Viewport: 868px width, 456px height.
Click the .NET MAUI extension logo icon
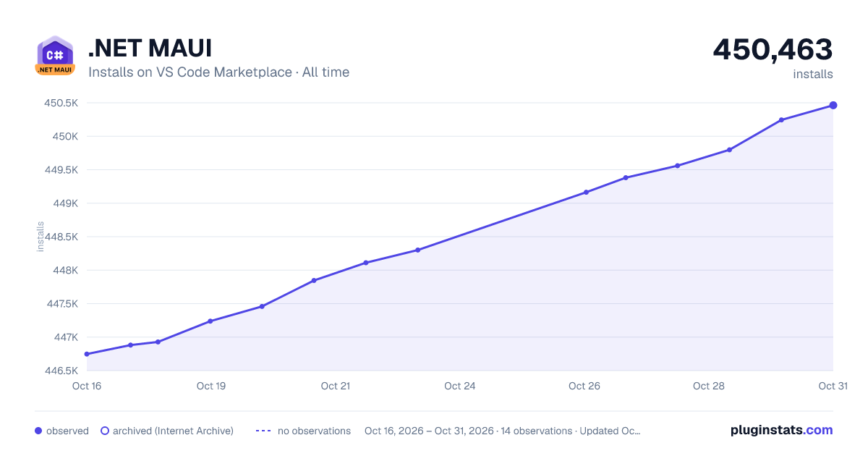point(55,55)
